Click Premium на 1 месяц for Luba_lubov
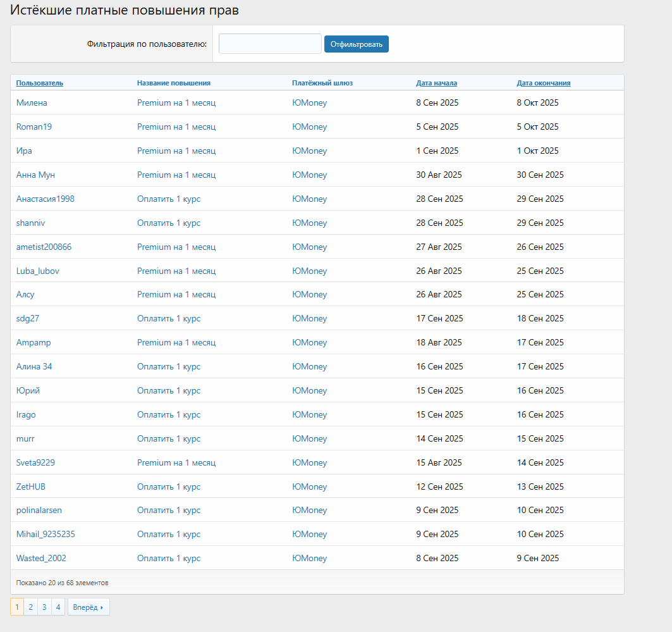This screenshot has height=632, width=672. coord(176,271)
